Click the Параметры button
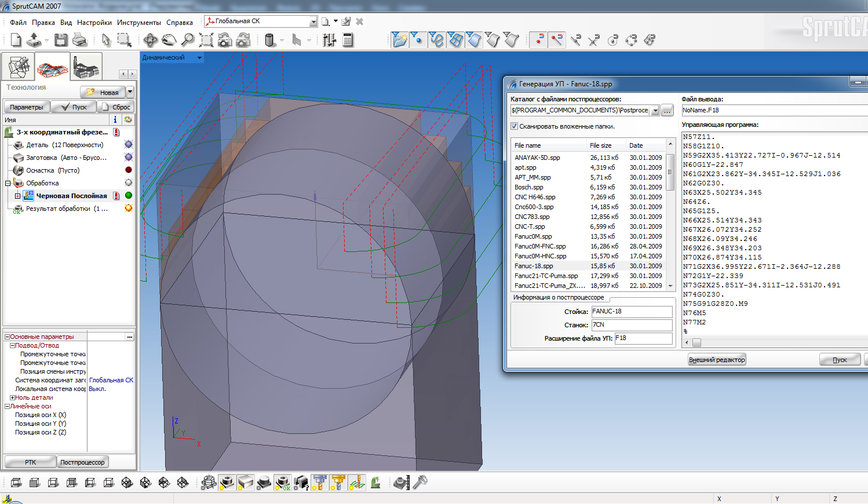The image size is (868, 504). point(27,107)
